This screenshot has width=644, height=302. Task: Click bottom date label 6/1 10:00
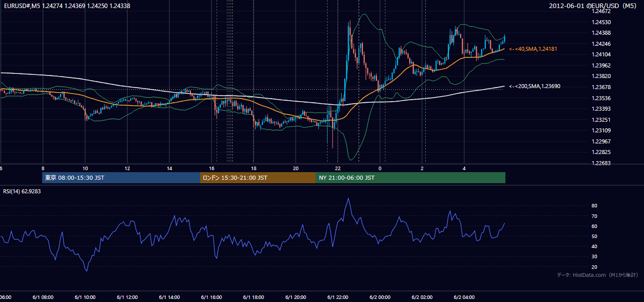(85, 297)
